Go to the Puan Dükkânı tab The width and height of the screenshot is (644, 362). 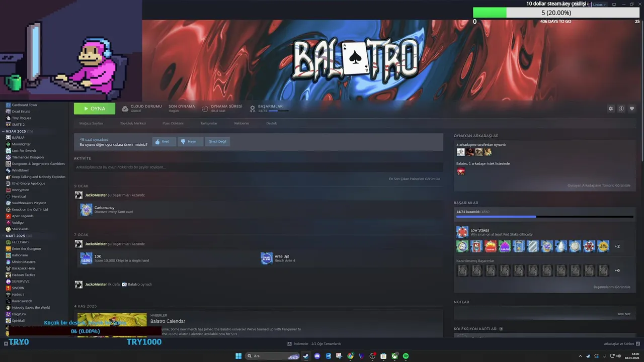click(x=173, y=123)
